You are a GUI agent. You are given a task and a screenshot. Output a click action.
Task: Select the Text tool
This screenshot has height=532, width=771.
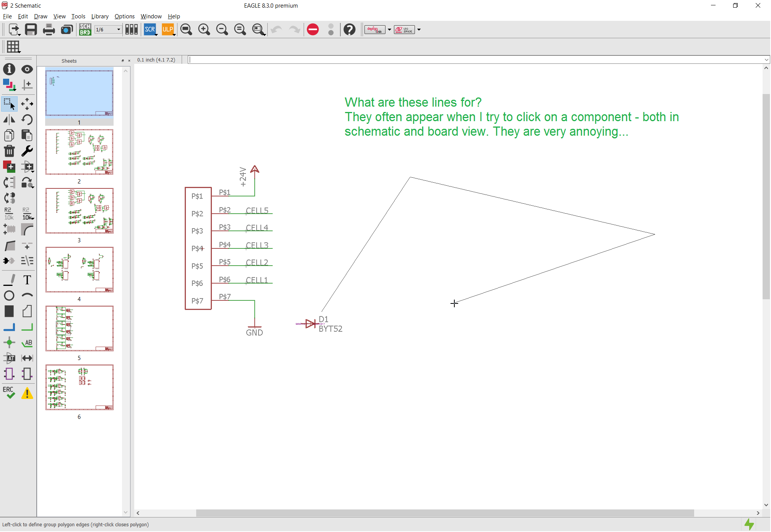pos(27,280)
